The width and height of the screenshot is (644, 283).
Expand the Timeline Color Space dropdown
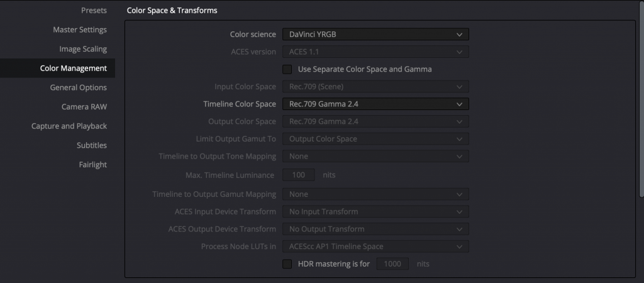(375, 104)
